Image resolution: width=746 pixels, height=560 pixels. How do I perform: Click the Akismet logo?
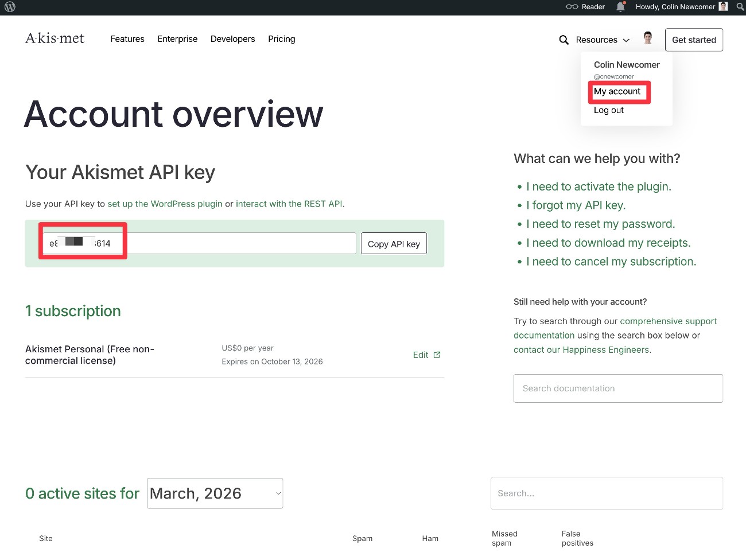(x=55, y=38)
